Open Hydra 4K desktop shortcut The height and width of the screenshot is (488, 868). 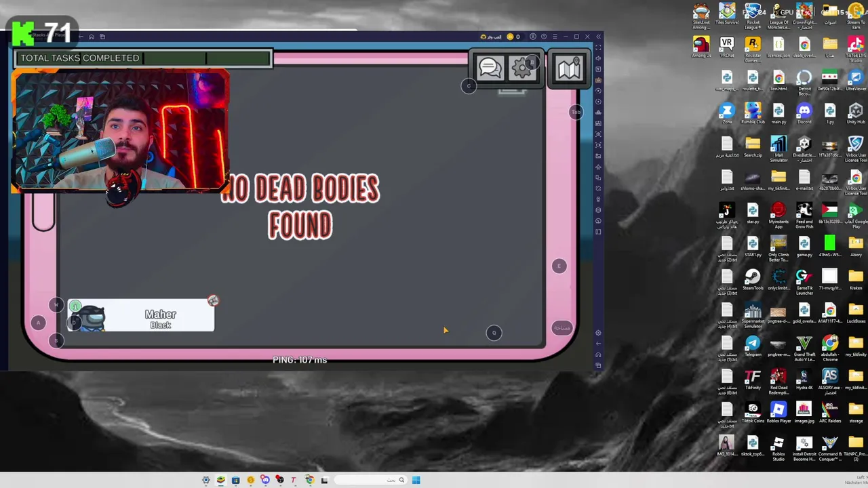[x=804, y=380]
